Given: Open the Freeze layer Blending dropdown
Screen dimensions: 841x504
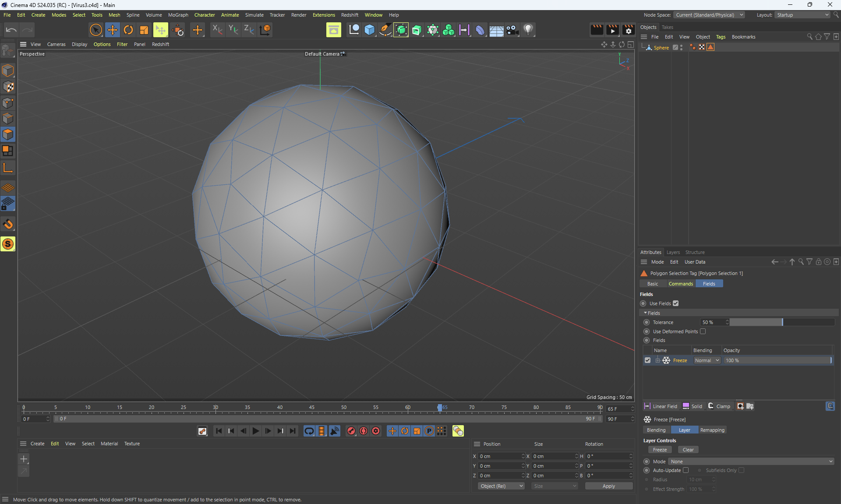Looking at the screenshot, I should coord(707,360).
